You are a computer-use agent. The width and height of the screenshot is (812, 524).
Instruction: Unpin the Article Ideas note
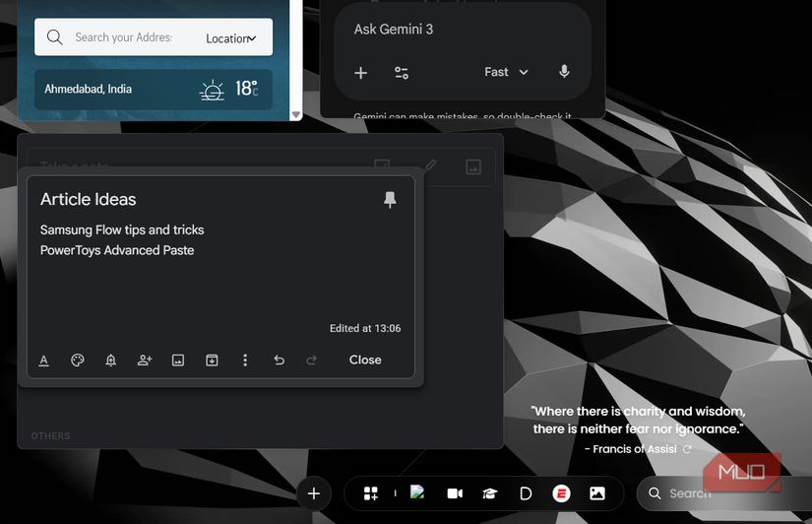(x=390, y=200)
